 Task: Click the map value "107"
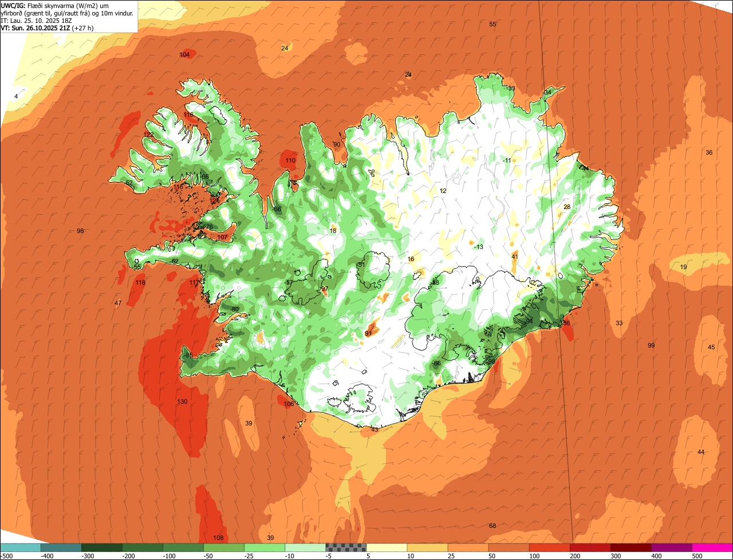click(x=222, y=237)
